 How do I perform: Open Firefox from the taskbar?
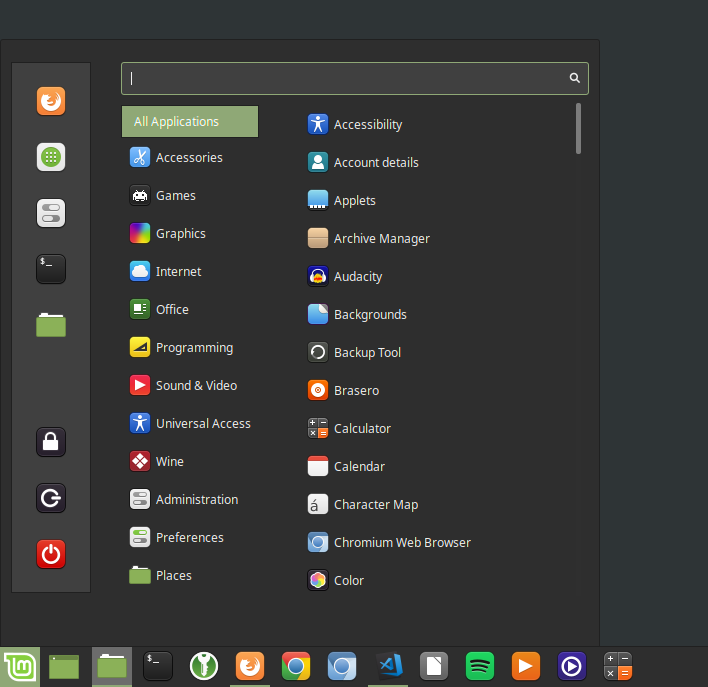click(250, 666)
